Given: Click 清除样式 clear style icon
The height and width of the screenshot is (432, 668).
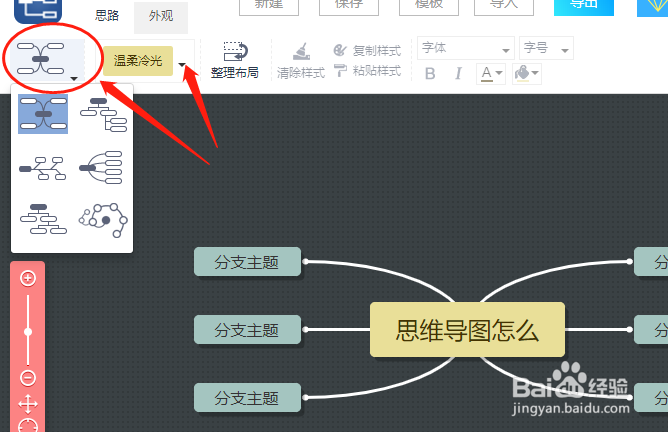Looking at the screenshot, I should (x=301, y=61).
